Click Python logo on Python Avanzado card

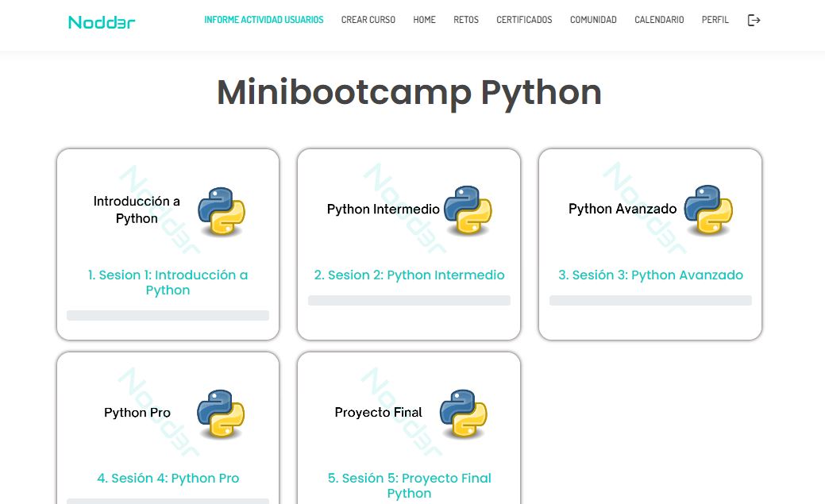pos(708,210)
